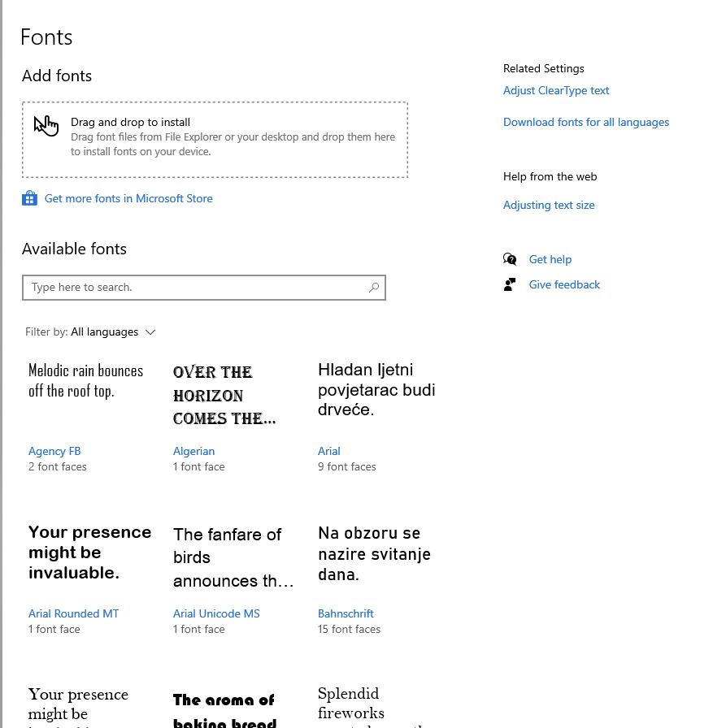
Task: Open the Adjusting text size help article
Action: 549,205
